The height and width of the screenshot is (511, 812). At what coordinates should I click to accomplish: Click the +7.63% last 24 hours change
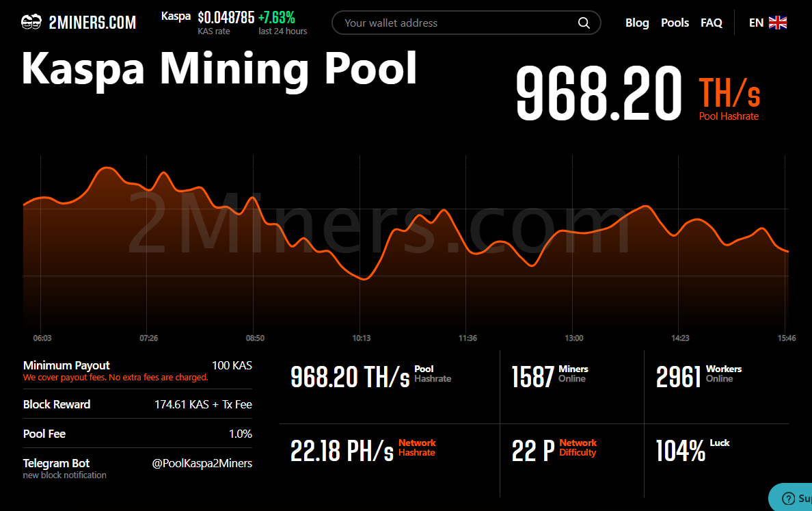point(277,18)
